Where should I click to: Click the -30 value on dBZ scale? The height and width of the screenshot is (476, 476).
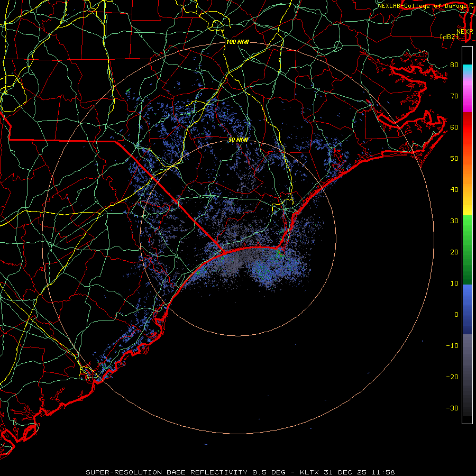click(452, 408)
